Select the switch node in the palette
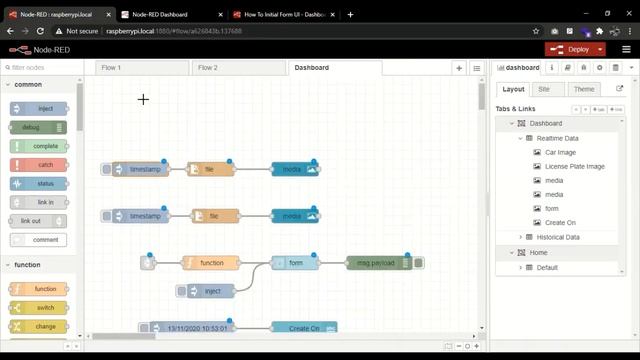 coord(38,308)
